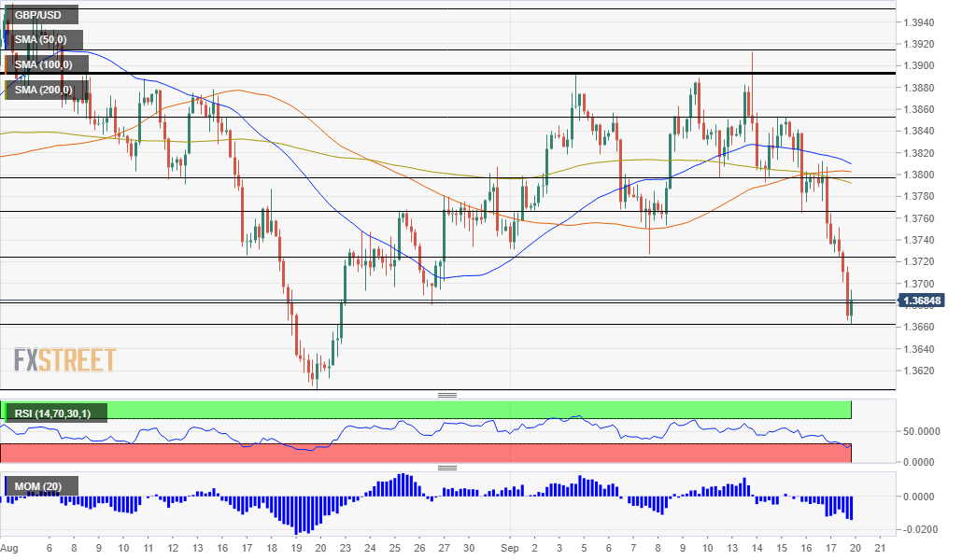The height and width of the screenshot is (560, 962).
Task: Click the RSI 50.0000 axis value
Action: coord(922,431)
